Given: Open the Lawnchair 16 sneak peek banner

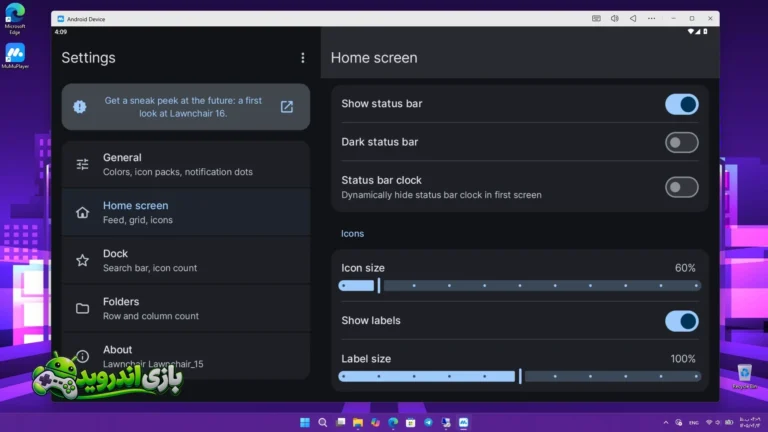Looking at the screenshot, I should tap(186, 107).
